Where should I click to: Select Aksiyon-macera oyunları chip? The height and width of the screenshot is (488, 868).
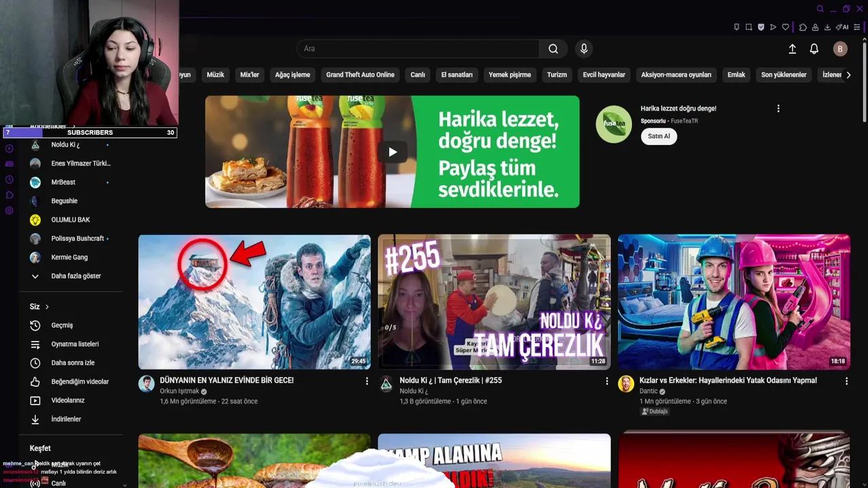click(676, 75)
